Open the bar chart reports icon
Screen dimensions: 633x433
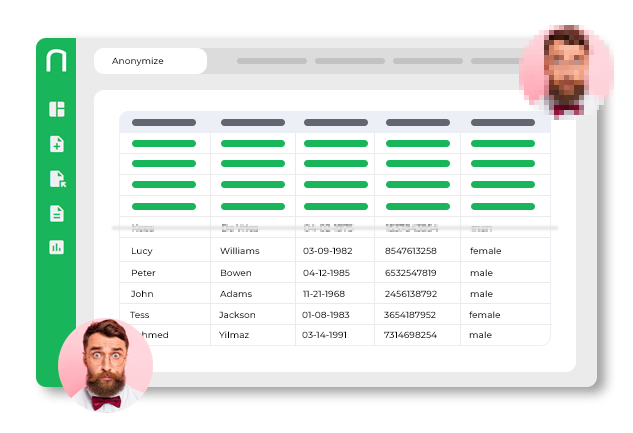(57, 247)
